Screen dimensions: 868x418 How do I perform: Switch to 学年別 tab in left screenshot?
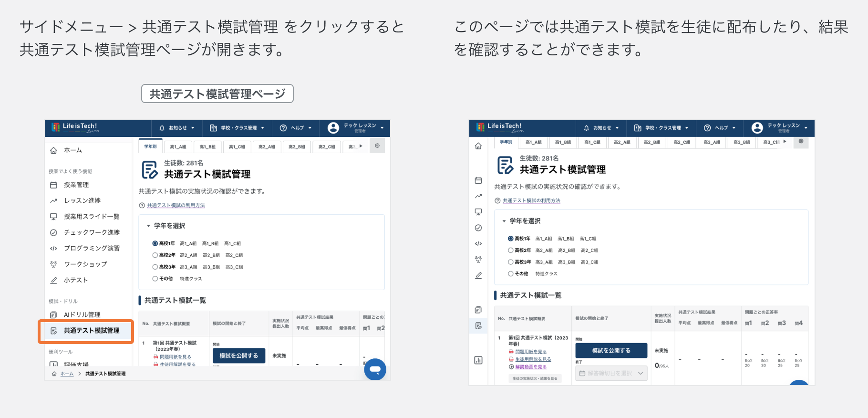(151, 146)
